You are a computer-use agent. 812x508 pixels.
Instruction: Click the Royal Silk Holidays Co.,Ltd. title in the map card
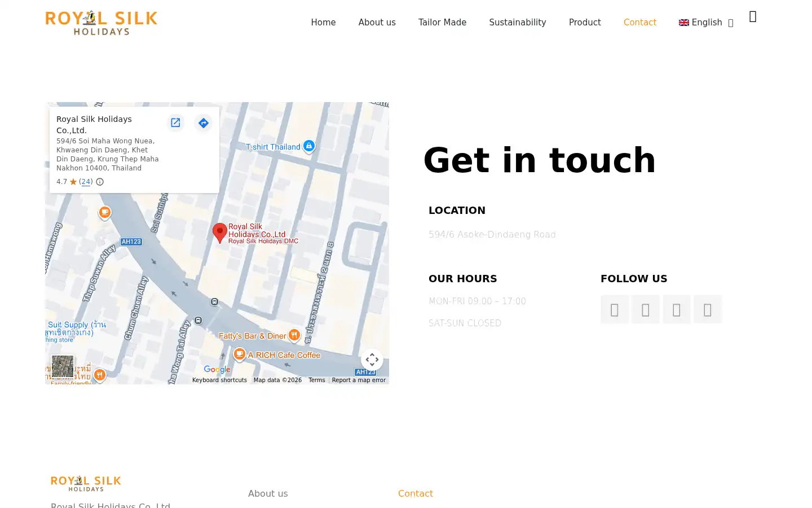(x=94, y=125)
